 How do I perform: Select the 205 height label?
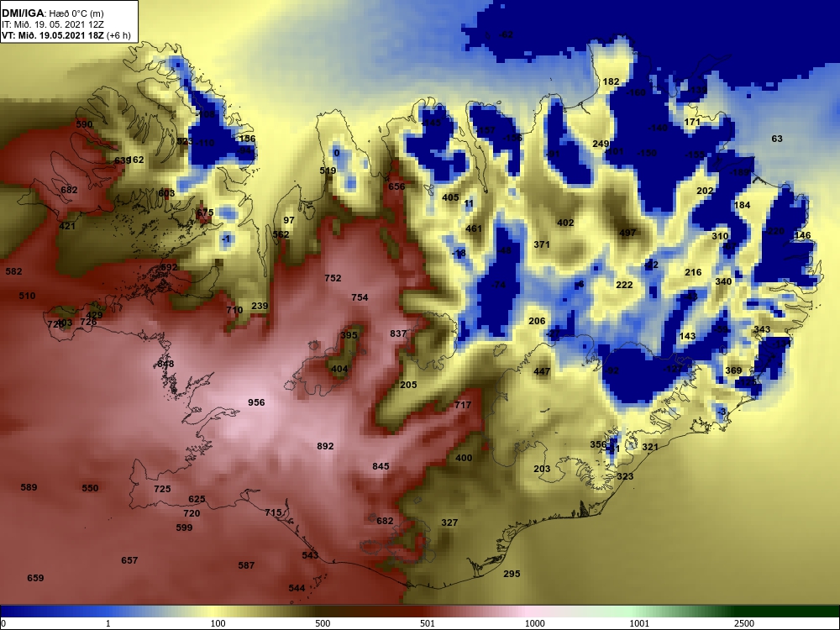pyautogui.click(x=408, y=385)
